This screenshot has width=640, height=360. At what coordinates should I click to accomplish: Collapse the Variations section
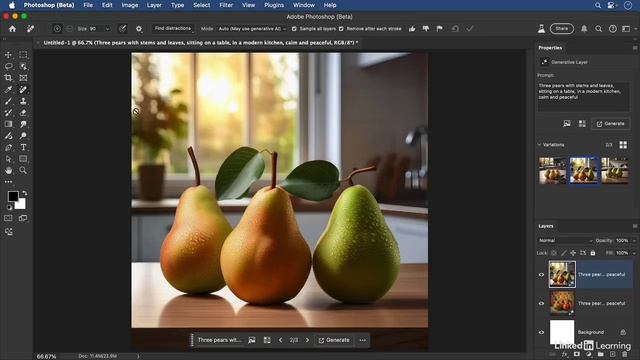539,145
